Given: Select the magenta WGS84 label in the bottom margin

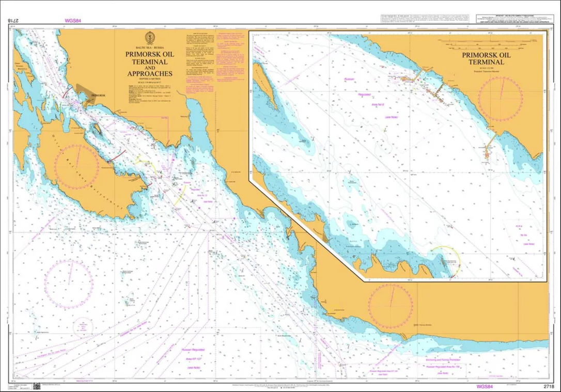Looking at the screenshot, I should [x=485, y=387].
